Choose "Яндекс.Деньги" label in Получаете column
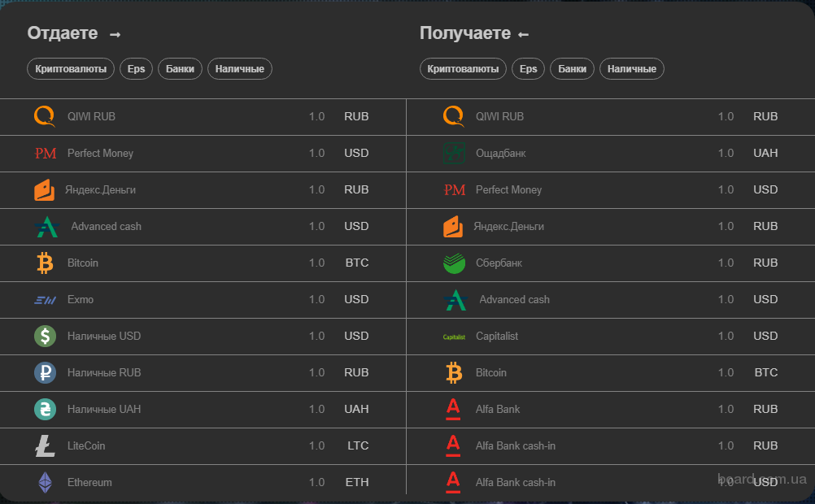The height and width of the screenshot is (504, 815). point(509,227)
